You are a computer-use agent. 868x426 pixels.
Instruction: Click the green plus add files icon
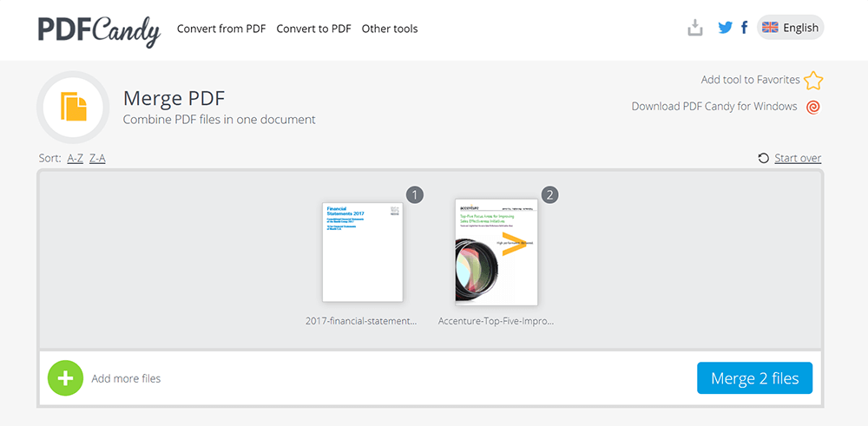65,378
